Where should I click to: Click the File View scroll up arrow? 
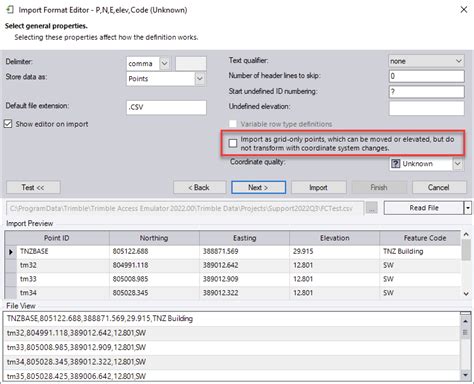pos(465,321)
